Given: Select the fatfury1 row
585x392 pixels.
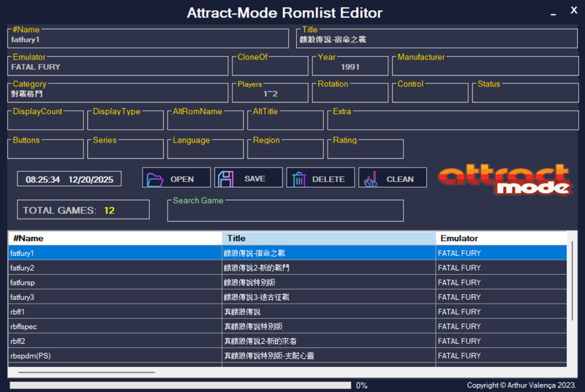Looking at the screenshot, I should (287, 253).
